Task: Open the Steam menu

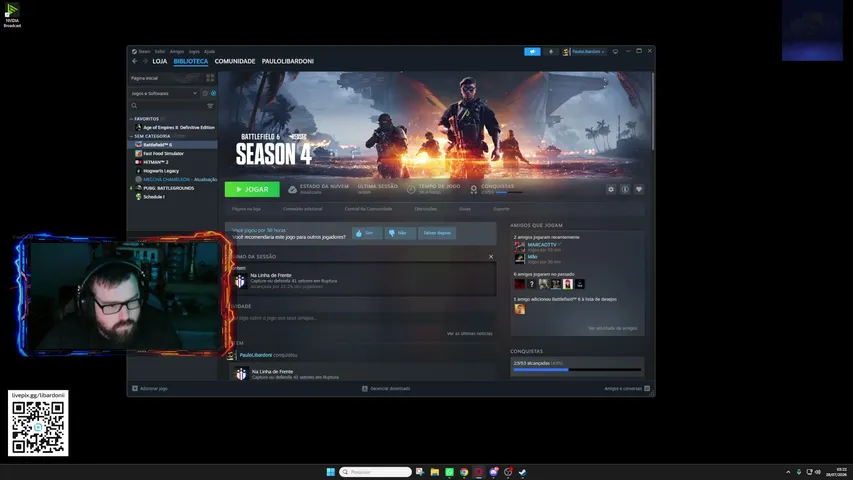Action: pyautogui.click(x=141, y=52)
